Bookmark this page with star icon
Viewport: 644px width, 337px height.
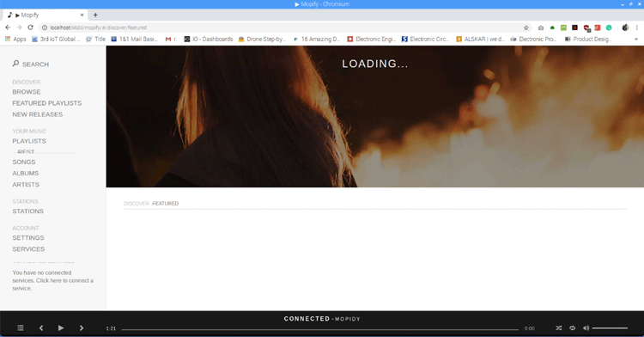(526, 28)
